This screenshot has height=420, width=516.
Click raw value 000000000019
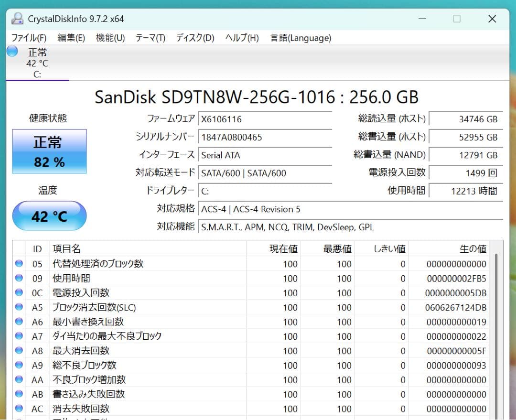point(456,322)
